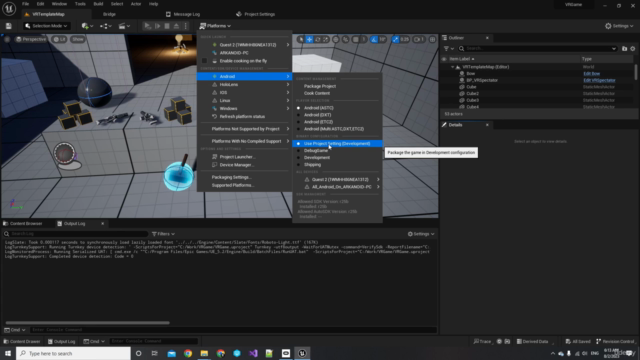Expand Platforms With No Compiled Support
640x360 pixels.
pyautogui.click(x=244, y=141)
